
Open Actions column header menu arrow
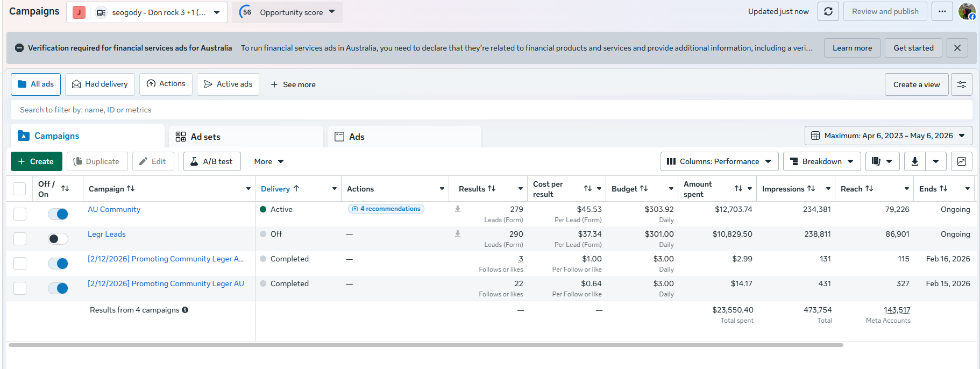[442, 189]
